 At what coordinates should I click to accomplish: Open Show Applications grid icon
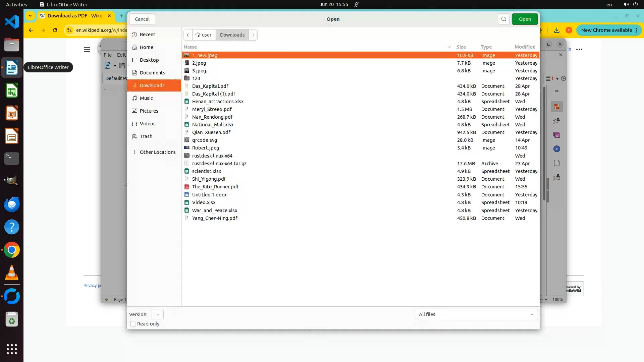coord(12,349)
